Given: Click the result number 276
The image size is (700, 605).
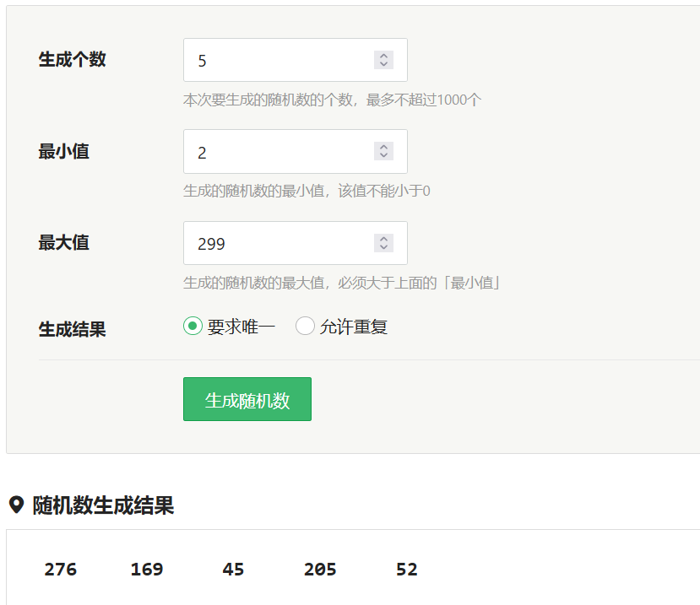Looking at the screenshot, I should coord(60,570).
